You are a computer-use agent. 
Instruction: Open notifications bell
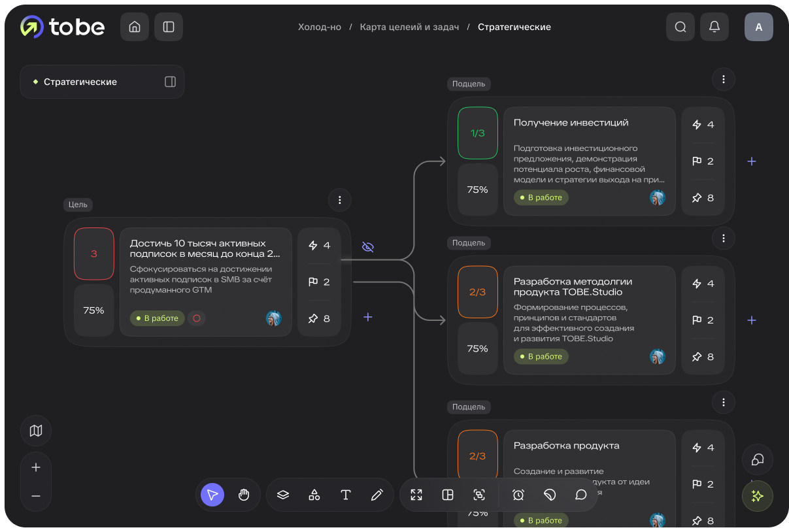pyautogui.click(x=714, y=27)
